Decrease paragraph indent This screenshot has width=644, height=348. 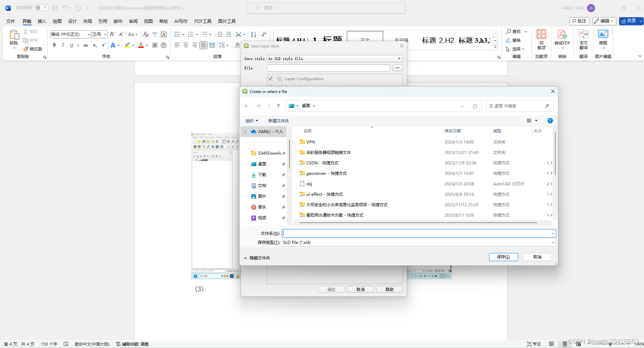tap(220, 34)
